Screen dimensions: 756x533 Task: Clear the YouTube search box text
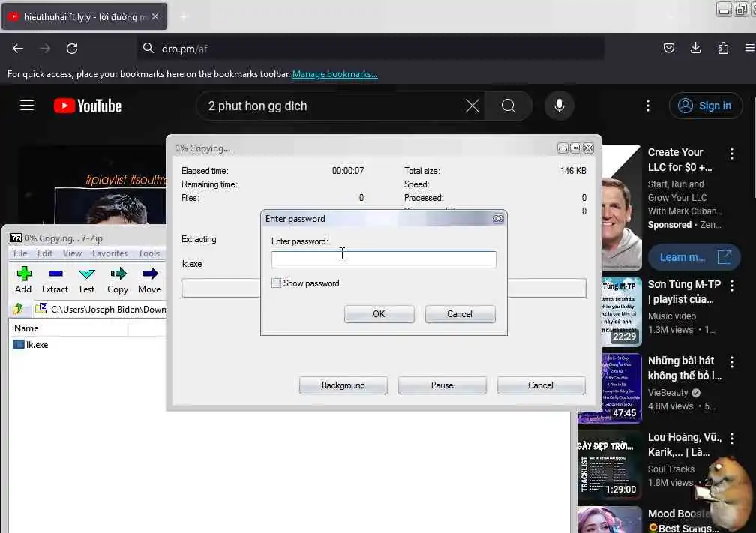(x=472, y=106)
